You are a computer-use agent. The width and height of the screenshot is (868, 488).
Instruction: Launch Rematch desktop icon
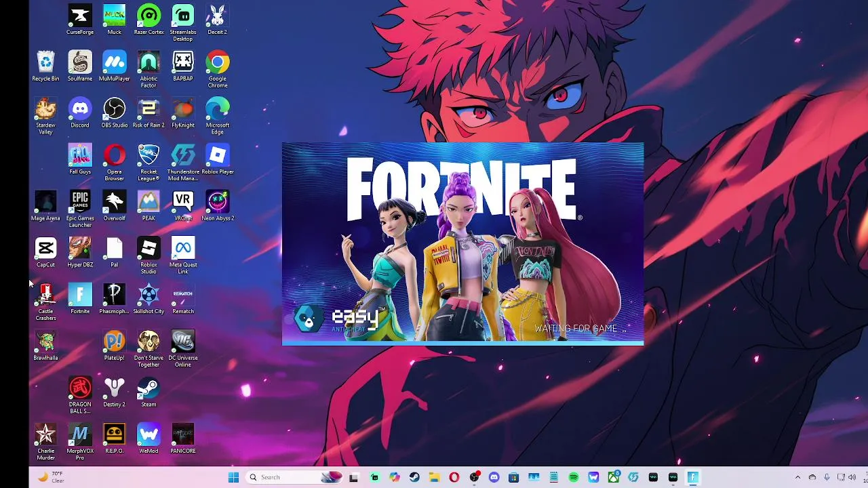183,299
